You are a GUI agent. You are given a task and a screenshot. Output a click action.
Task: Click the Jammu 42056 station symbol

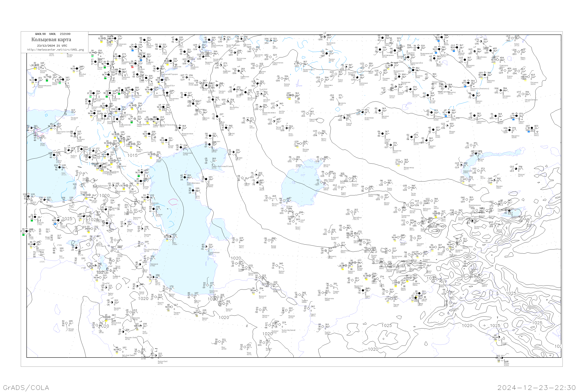point(502,358)
